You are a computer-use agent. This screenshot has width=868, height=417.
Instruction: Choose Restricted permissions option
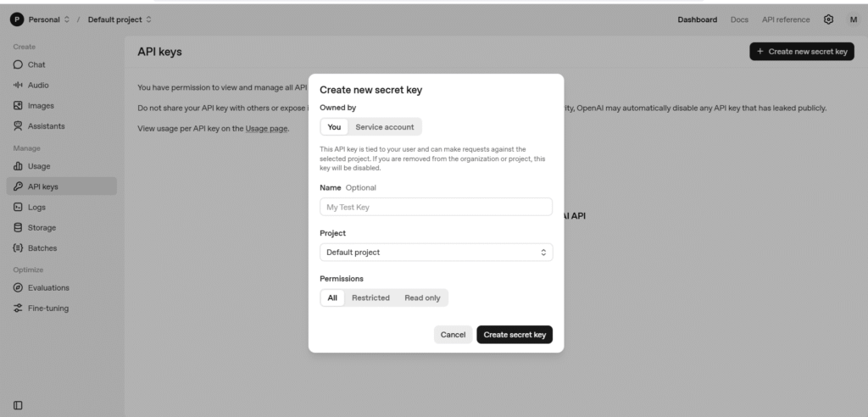(371, 298)
